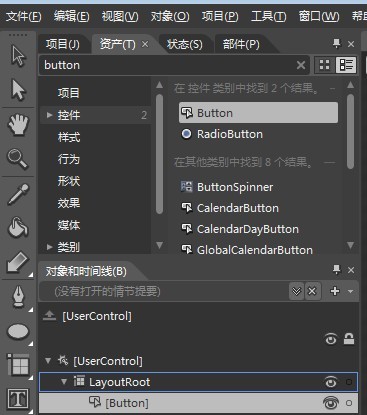
Task: Click the results list scrollbar thumb
Action: click(x=350, y=132)
